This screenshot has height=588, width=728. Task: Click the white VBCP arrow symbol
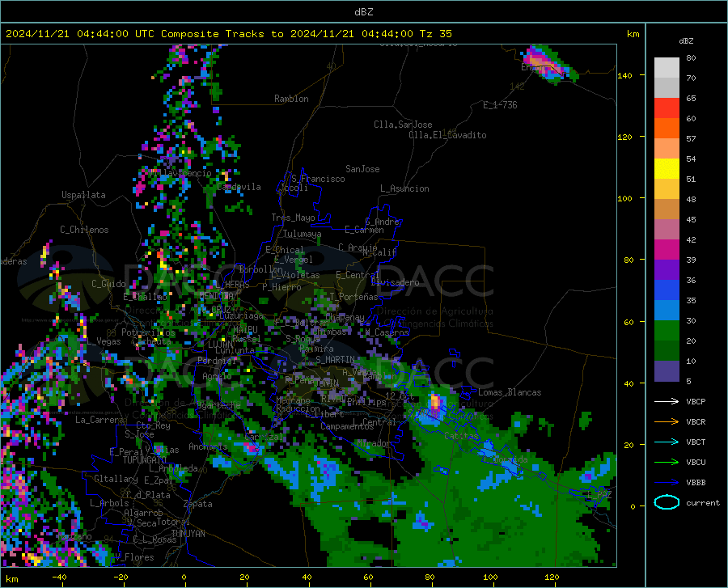(x=667, y=401)
